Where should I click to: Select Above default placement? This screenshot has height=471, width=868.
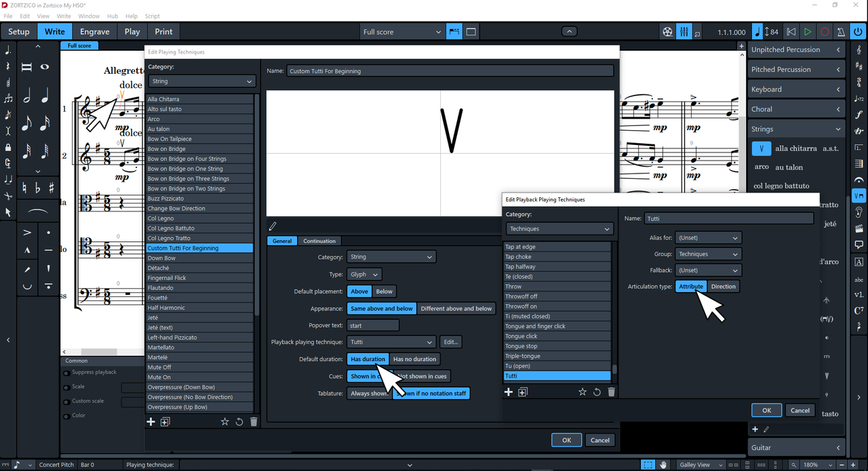pyautogui.click(x=359, y=291)
